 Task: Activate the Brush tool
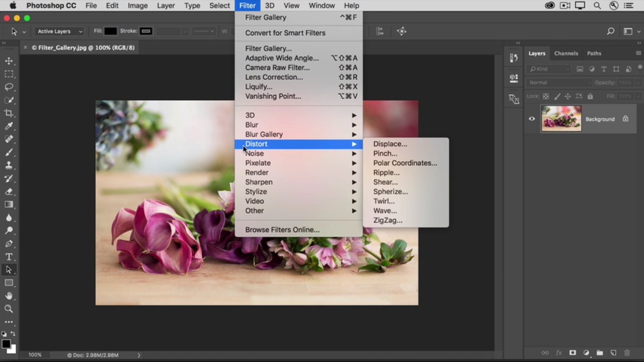coord(9,152)
